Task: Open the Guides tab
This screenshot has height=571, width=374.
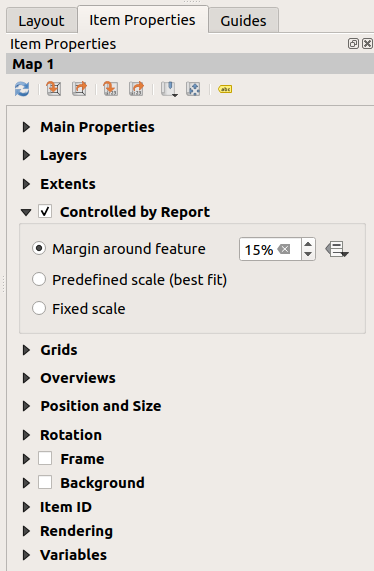Action: point(243,21)
